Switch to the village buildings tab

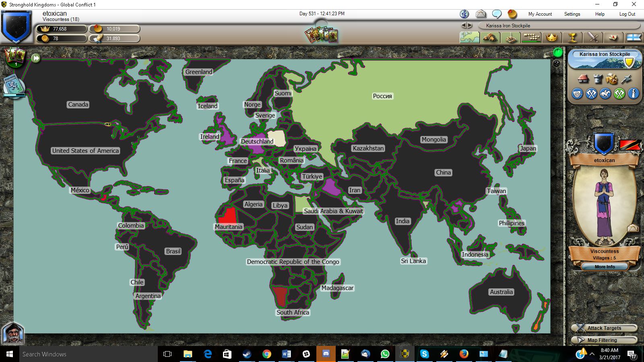[x=490, y=37]
